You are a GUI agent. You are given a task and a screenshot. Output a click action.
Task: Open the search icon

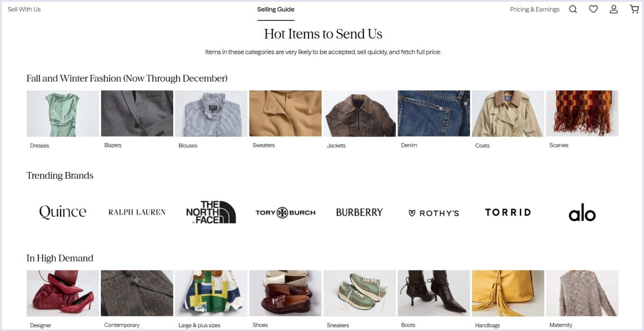tap(573, 9)
